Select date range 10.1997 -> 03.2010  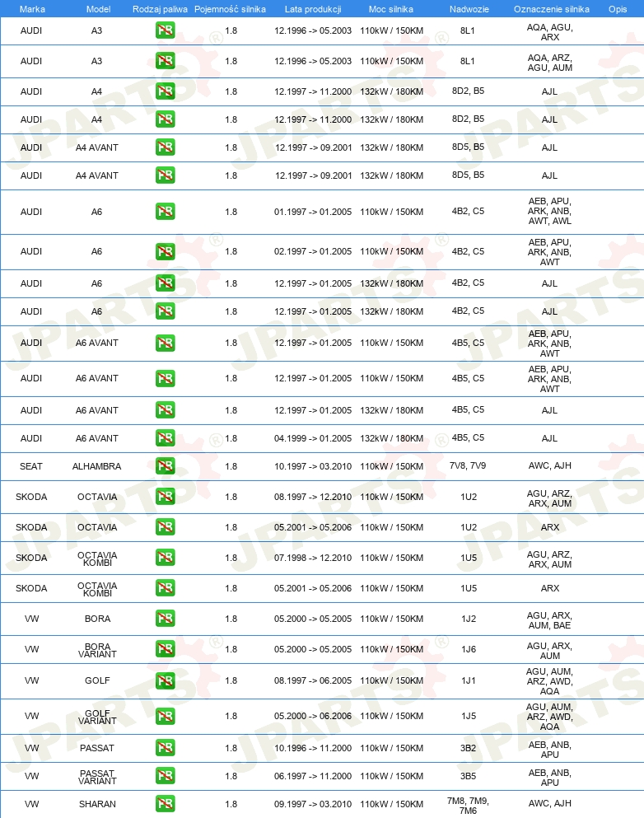click(313, 466)
